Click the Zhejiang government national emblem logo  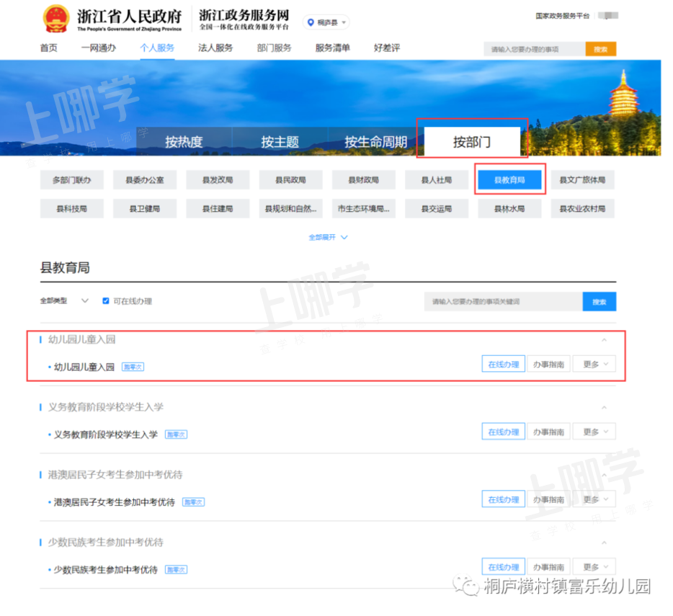[55, 19]
